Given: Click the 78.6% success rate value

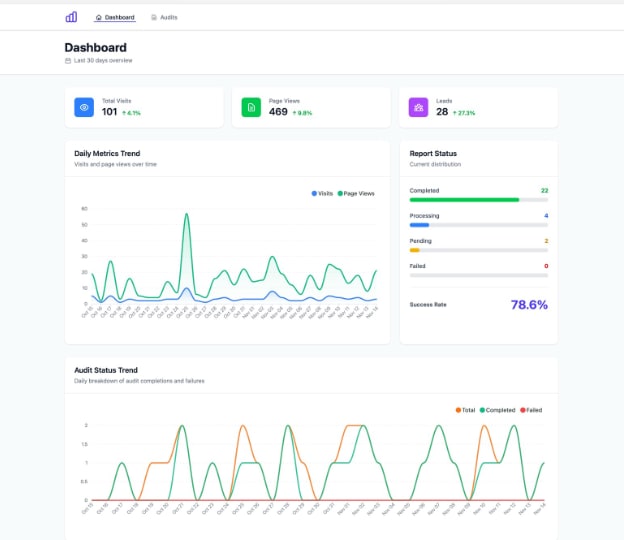Looking at the screenshot, I should pyautogui.click(x=528, y=305).
